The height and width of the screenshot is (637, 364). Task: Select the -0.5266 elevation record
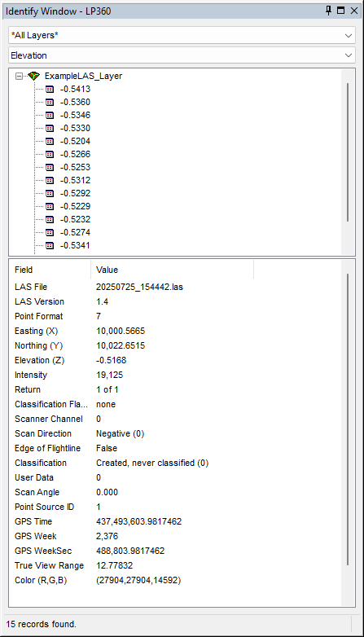[x=75, y=154]
